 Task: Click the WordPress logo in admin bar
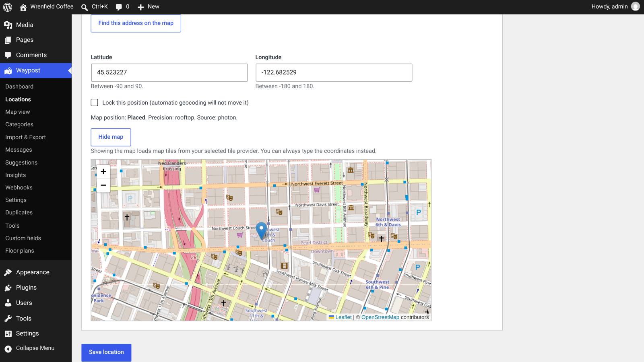point(8,7)
